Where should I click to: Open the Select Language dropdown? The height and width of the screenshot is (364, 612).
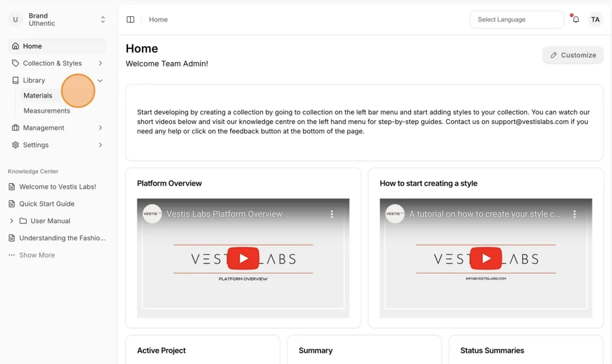517,19
